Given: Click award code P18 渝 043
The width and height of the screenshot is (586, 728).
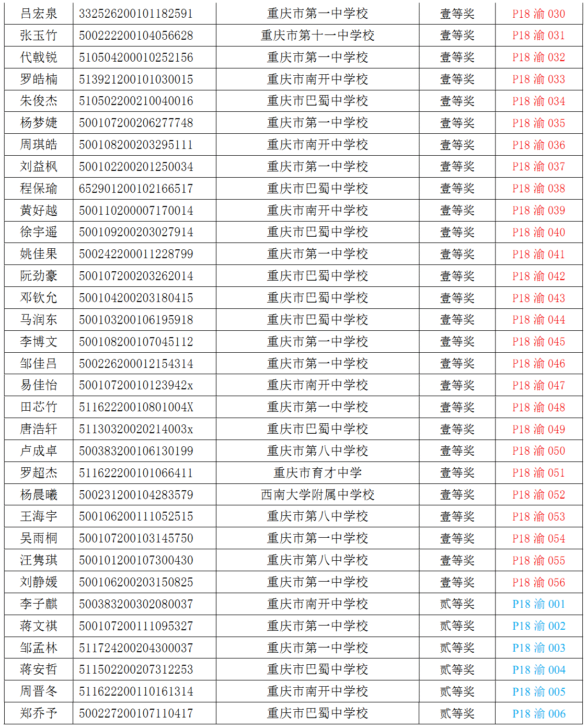Looking at the screenshot, I should pos(538,298).
